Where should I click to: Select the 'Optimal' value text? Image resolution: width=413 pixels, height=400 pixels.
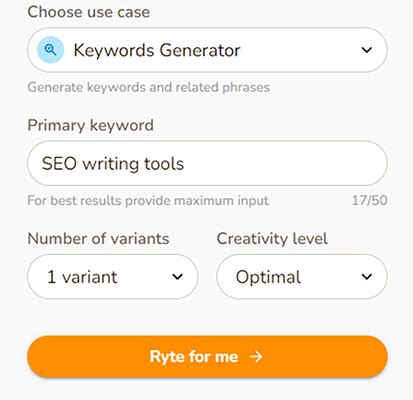268,277
